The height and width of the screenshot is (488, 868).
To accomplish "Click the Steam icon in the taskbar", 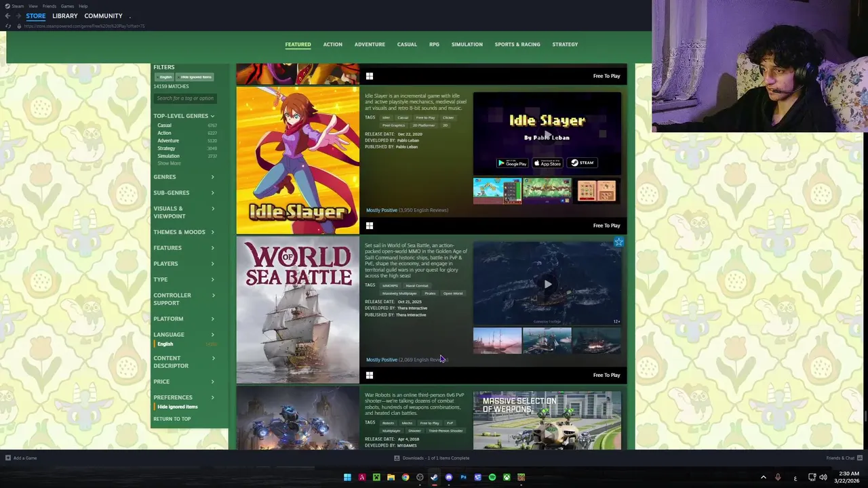I will [434, 477].
